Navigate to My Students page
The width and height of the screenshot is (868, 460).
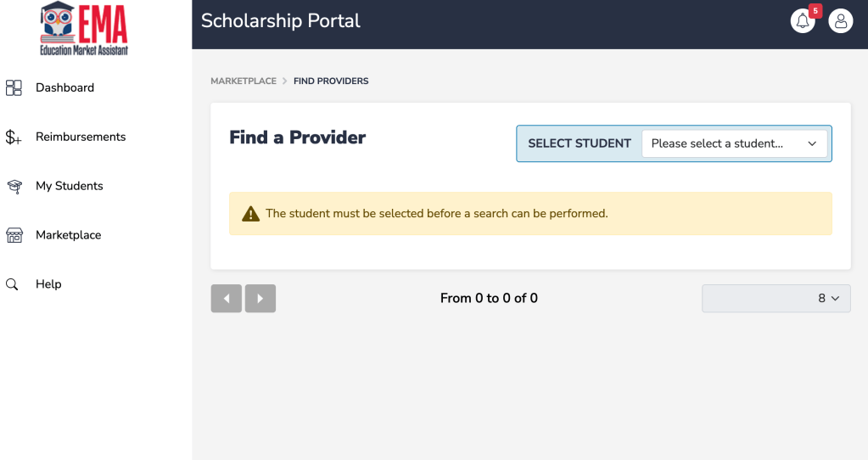pyautogui.click(x=70, y=186)
